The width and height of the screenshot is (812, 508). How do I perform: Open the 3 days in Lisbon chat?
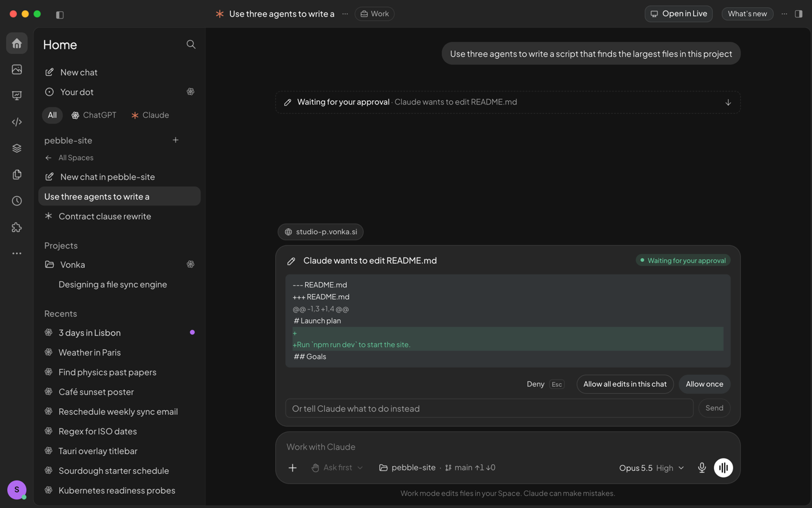(x=119, y=333)
